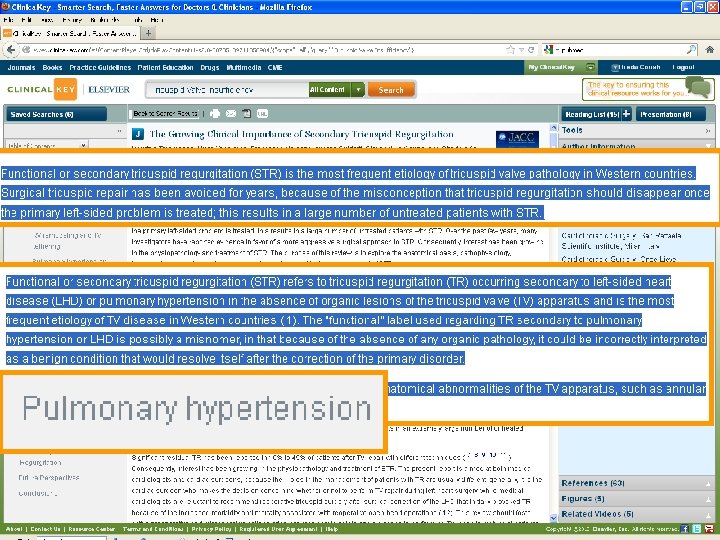Email the article using the envelope icon
The image size is (720, 540).
(x=231, y=113)
